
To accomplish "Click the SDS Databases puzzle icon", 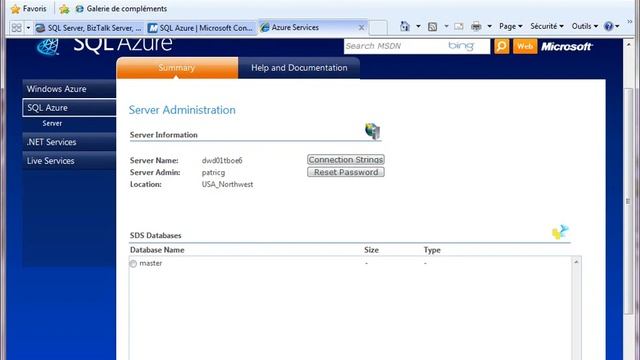I will pyautogui.click(x=560, y=232).
